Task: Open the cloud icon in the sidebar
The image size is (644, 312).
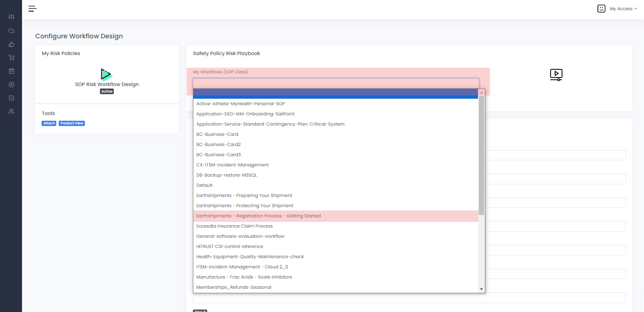Action: pyautogui.click(x=11, y=31)
